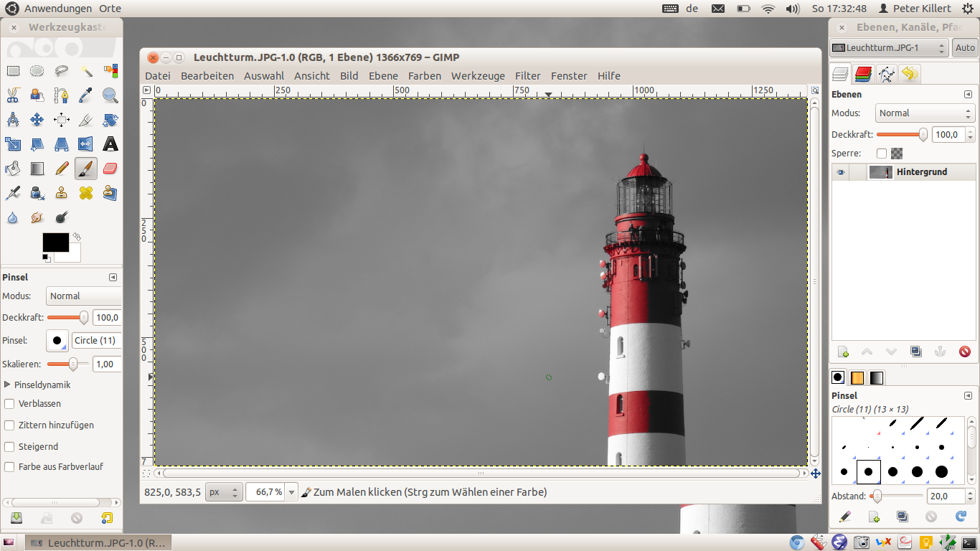
Task: Select the Clone stamp tool
Action: coord(62,193)
